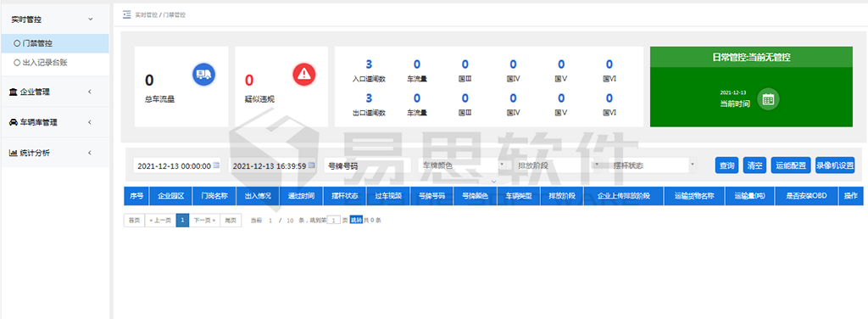Click the 序号 column header
Screen dimensions: 868x319
coord(136,196)
